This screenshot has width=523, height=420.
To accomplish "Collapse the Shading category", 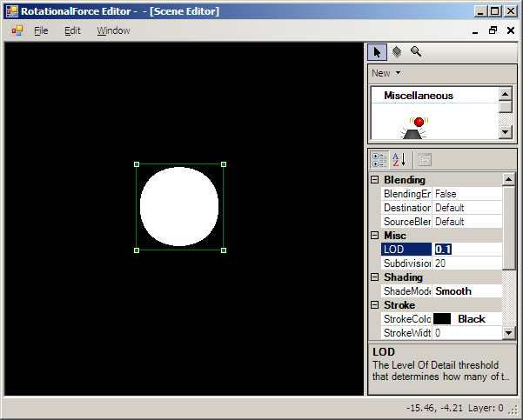I will pyautogui.click(x=375, y=277).
